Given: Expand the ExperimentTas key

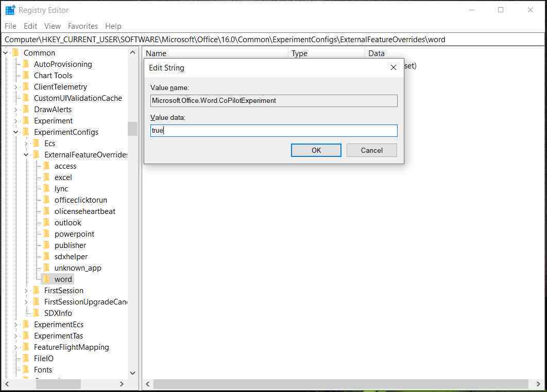Looking at the screenshot, I should [15, 336].
